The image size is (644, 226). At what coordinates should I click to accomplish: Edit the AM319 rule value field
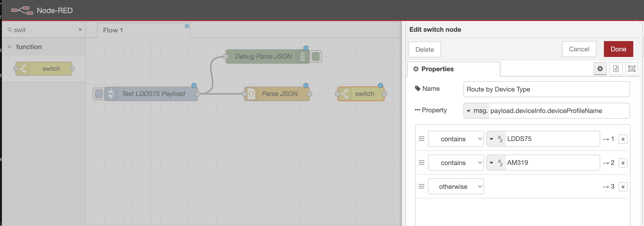[553, 163]
